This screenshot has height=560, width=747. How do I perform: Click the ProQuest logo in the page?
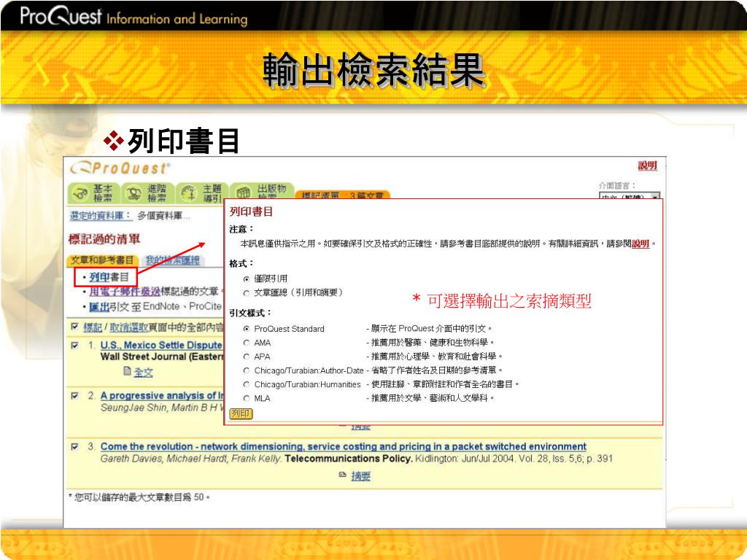pos(120,168)
